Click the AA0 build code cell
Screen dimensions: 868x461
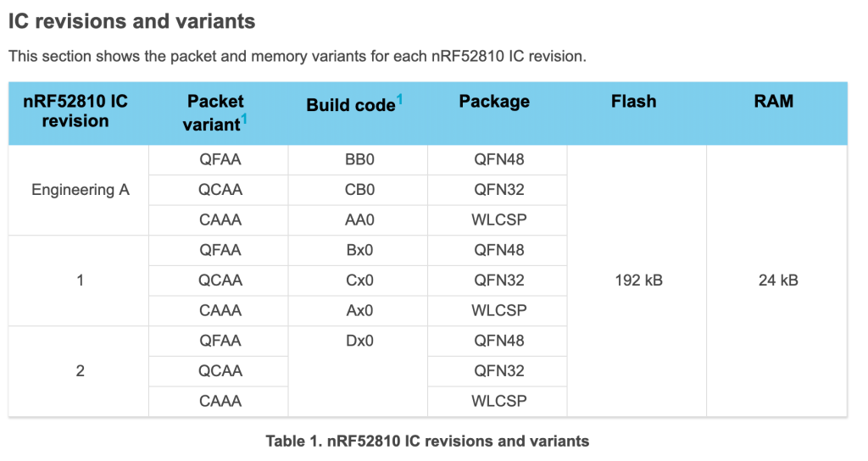coord(359,220)
